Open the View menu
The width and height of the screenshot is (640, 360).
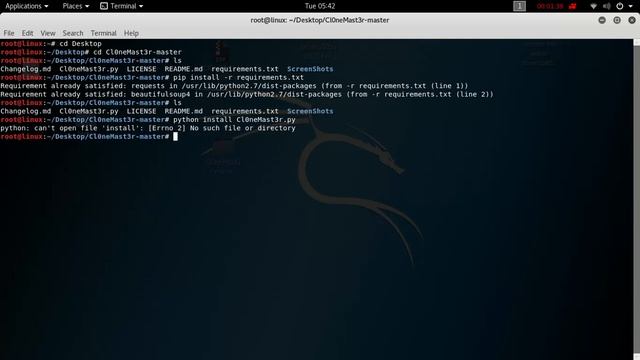[48, 33]
